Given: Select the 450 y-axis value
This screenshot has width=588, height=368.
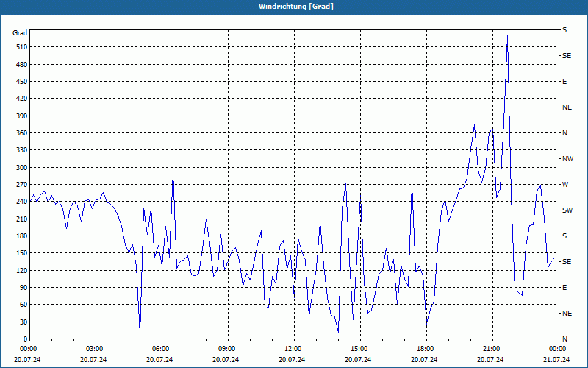Looking at the screenshot, I should click(21, 82).
